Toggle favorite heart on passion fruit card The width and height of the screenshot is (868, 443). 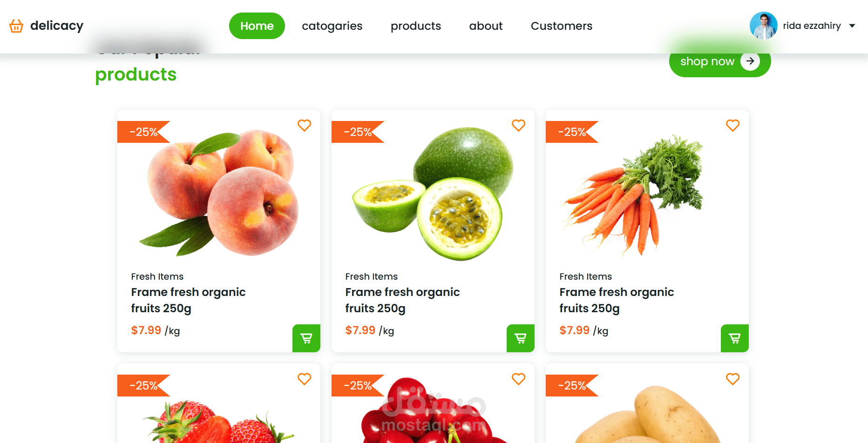tap(519, 125)
